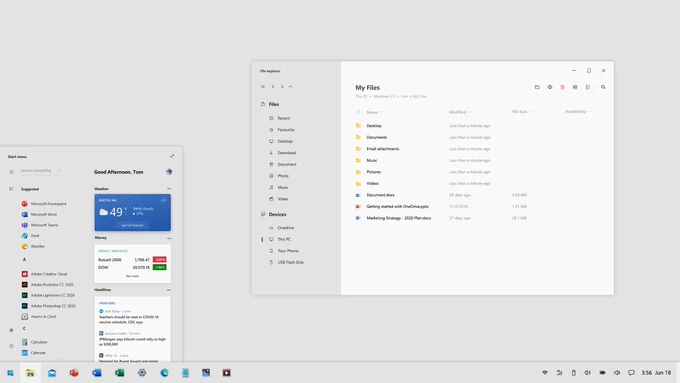The image size is (680, 383).
Task: Click the Windows Start button on taskbar
Action: coord(10,373)
